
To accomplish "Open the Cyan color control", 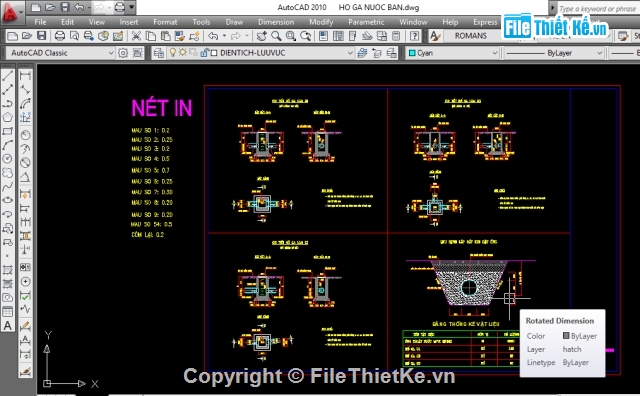I will pyautogui.click(x=452, y=53).
